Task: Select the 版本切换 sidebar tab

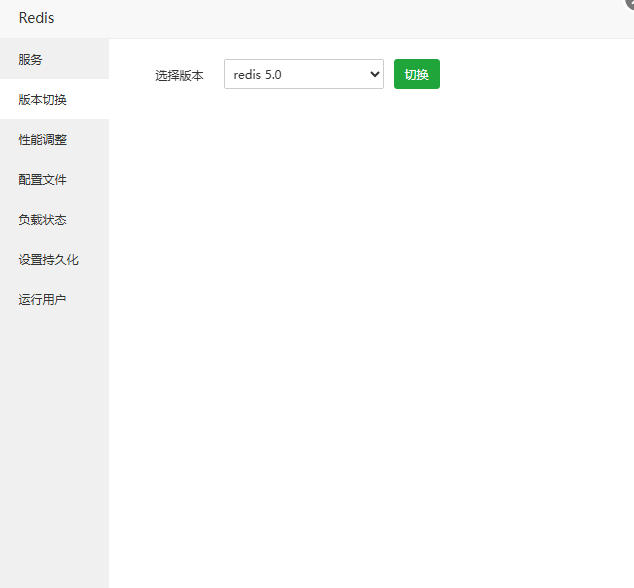Action: pos(54,99)
